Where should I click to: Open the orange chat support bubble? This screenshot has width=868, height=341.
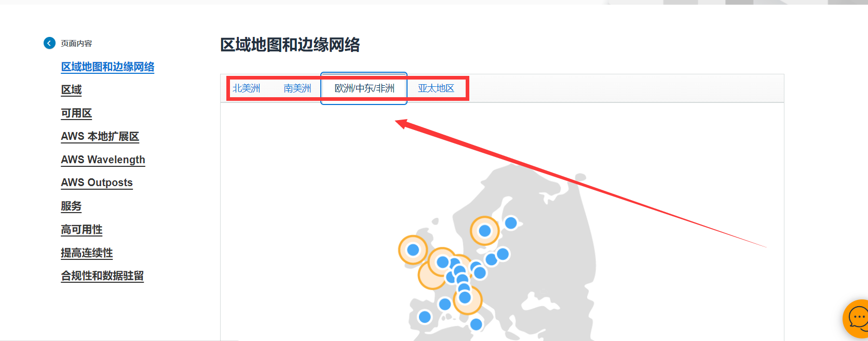(857, 318)
